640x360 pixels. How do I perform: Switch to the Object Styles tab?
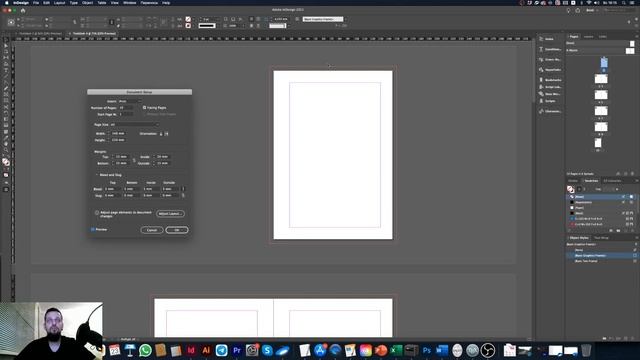(579, 238)
